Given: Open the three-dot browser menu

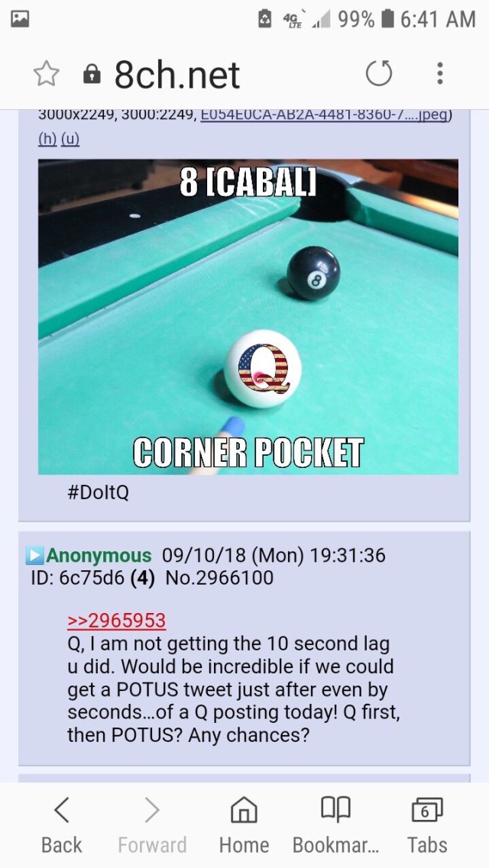Looking at the screenshot, I should [x=439, y=73].
